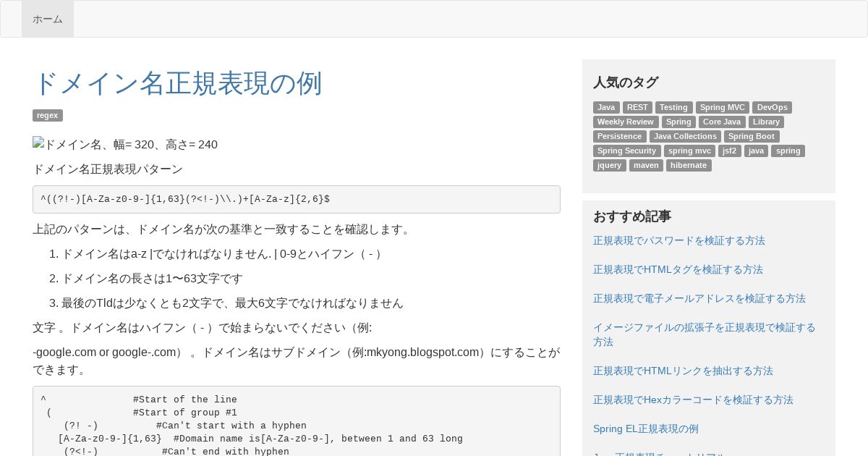
Task: Open the lowercase spring tag
Action: tap(788, 151)
